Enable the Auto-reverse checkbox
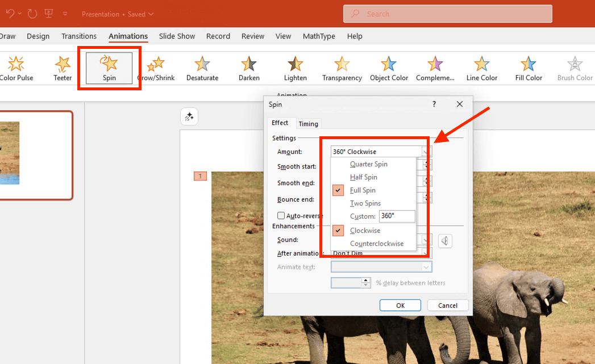This screenshot has width=595, height=364. [281, 216]
